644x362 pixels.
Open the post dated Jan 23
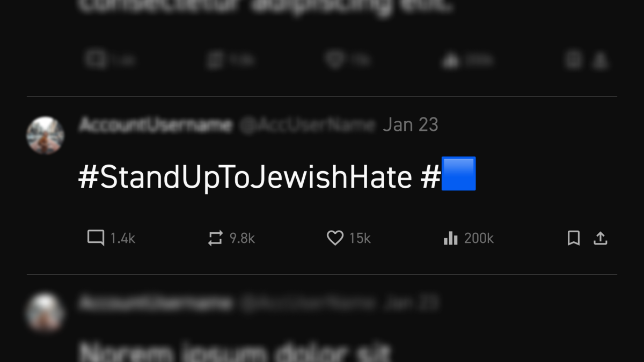411,124
